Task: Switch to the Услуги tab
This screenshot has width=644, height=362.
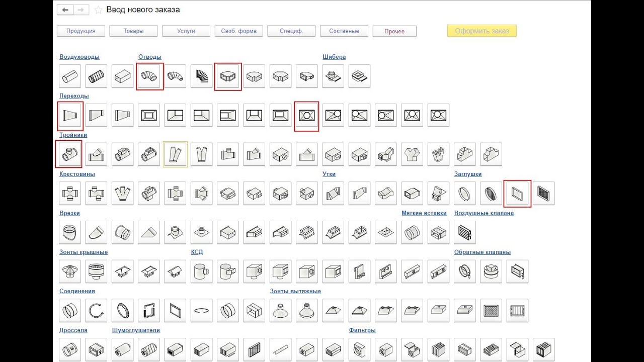Action: [x=186, y=31]
